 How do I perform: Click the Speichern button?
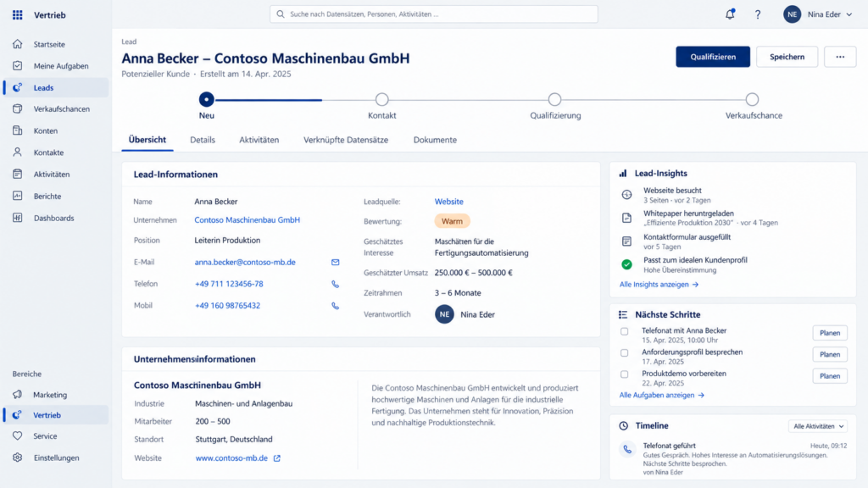click(x=787, y=57)
